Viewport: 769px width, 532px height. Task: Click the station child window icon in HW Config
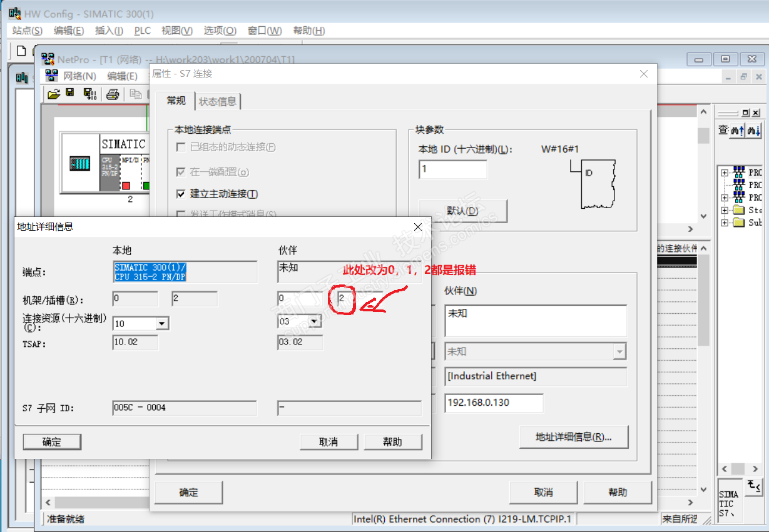(22, 77)
